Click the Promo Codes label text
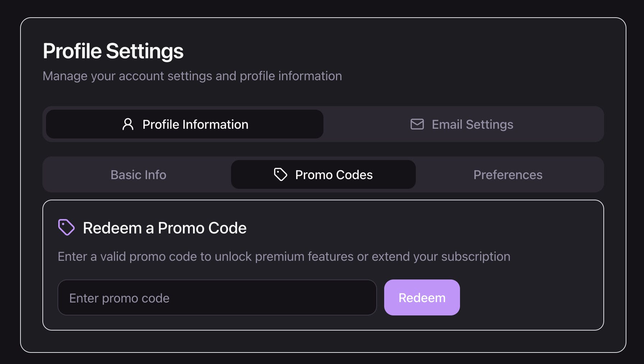The image size is (644, 364). click(334, 175)
